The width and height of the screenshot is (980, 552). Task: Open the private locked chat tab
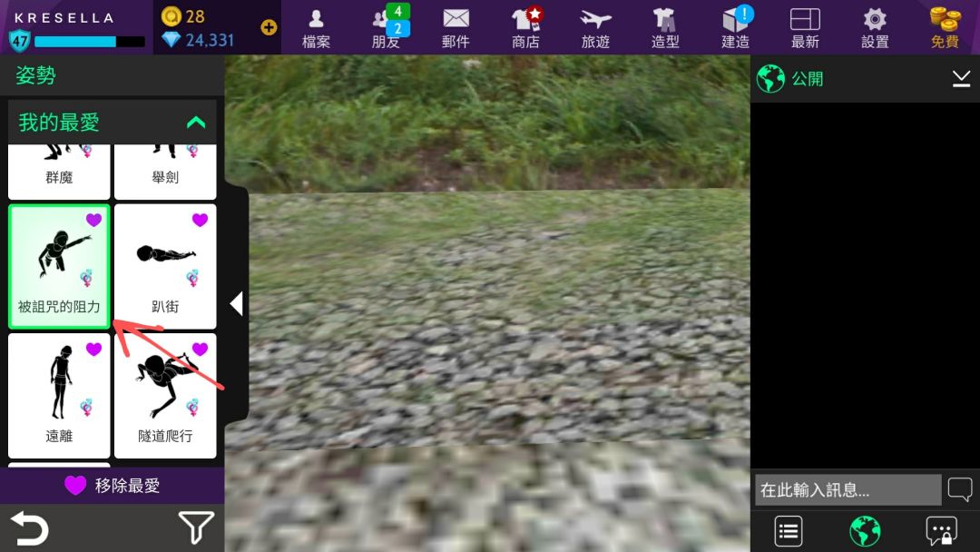941,531
